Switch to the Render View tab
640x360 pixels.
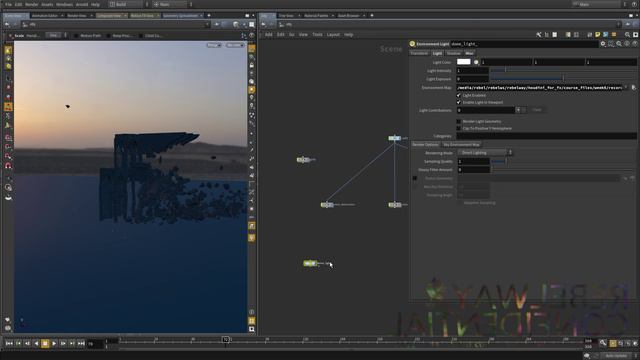coord(77,16)
